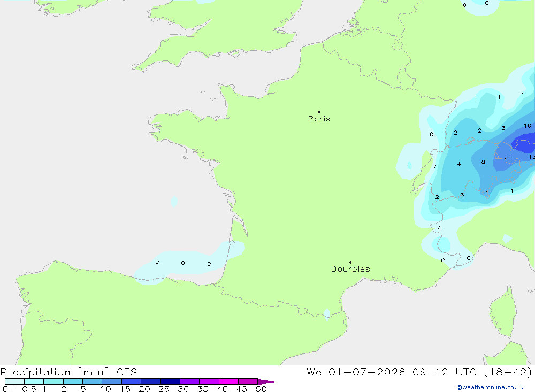This screenshot has height=392, width=535.
Task: Click the '(18+42)' forecast offset text
Action: tap(508, 372)
